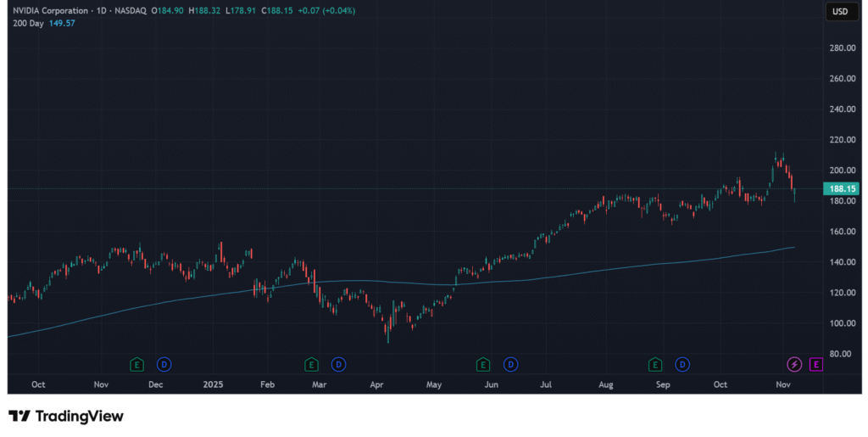868x437 pixels.
Task: Select the 200 Day indicator label
Action: pos(28,23)
